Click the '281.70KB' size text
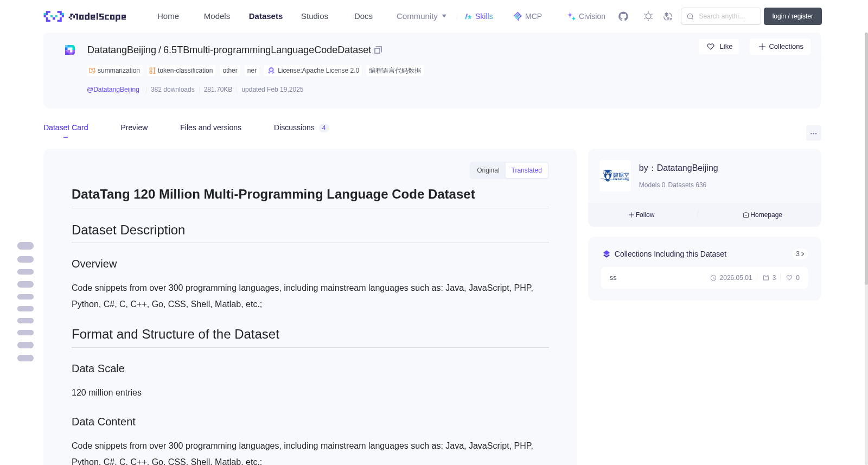This screenshot has height=465, width=868. point(218,90)
